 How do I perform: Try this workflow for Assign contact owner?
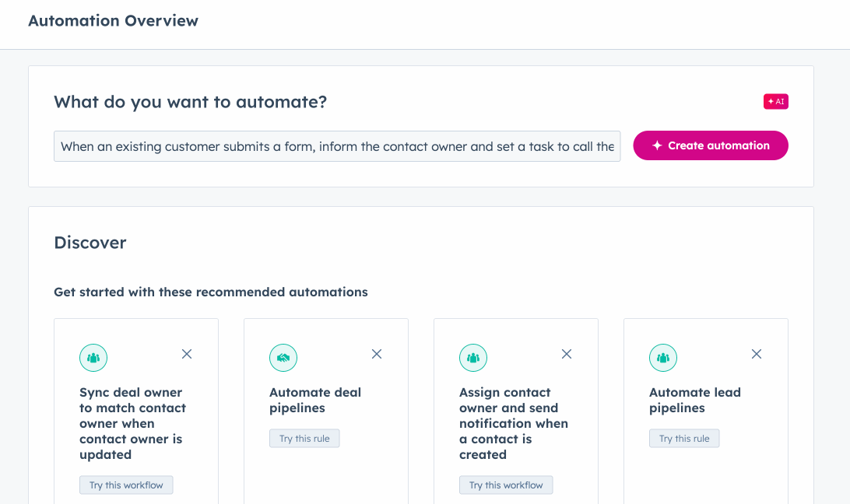(x=506, y=485)
